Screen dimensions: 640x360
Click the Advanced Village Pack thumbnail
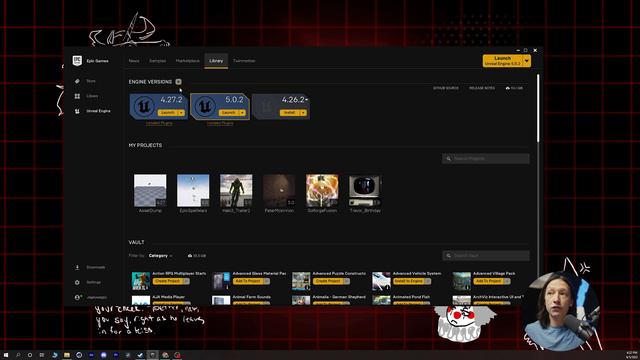point(462,281)
